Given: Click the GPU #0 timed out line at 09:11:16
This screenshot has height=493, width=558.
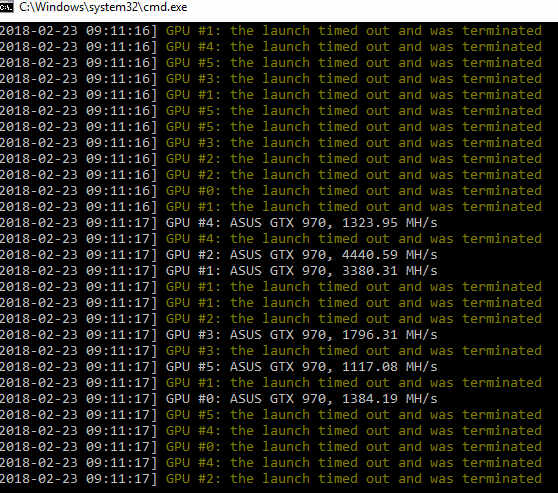Looking at the screenshot, I should (271, 191).
